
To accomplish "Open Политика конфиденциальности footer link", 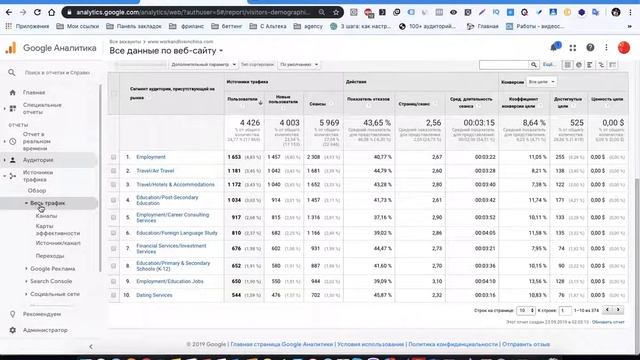I will [453, 344].
